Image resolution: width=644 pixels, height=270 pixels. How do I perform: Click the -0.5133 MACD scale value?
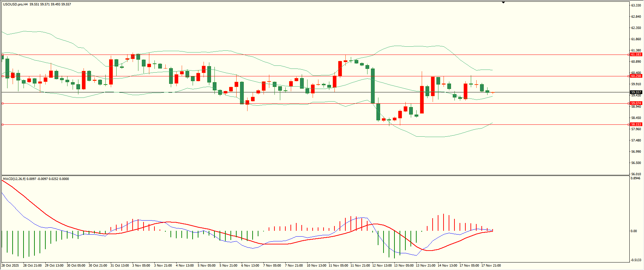(635, 260)
